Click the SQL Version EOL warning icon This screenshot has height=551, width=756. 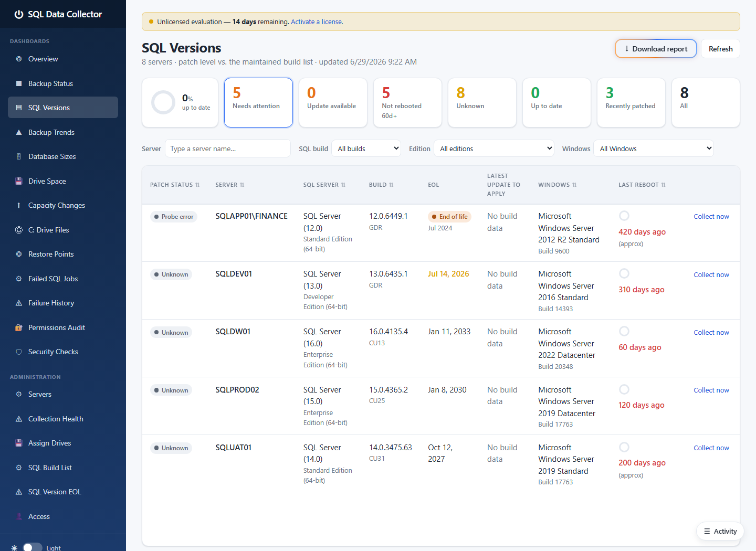click(19, 492)
